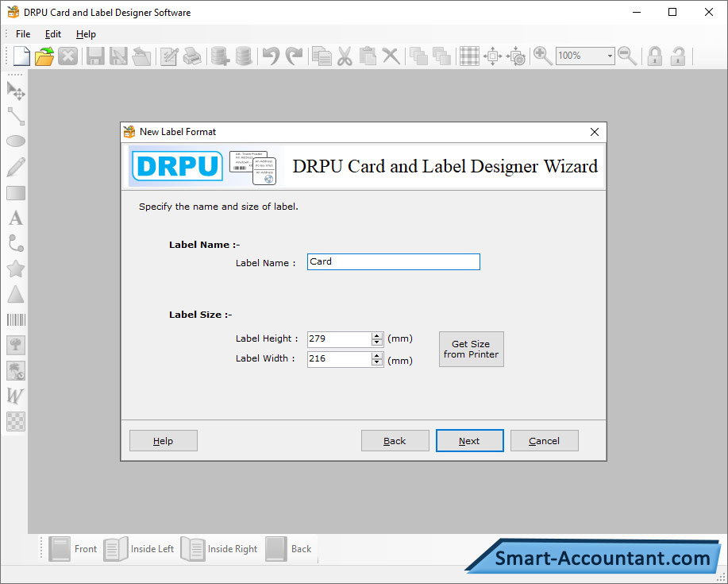
Task: Open the zoom percentage 100% dropdown
Action: pos(610,56)
